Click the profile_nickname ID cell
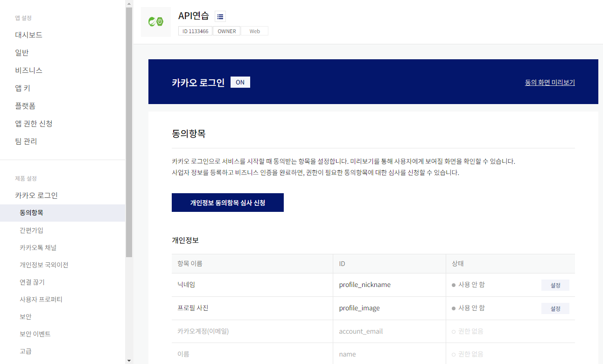 pyautogui.click(x=389, y=285)
